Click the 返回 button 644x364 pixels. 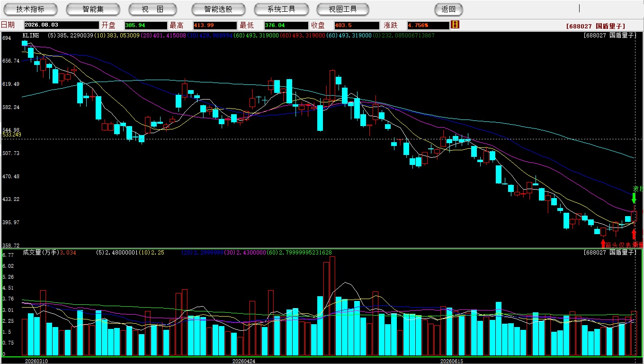448,9
